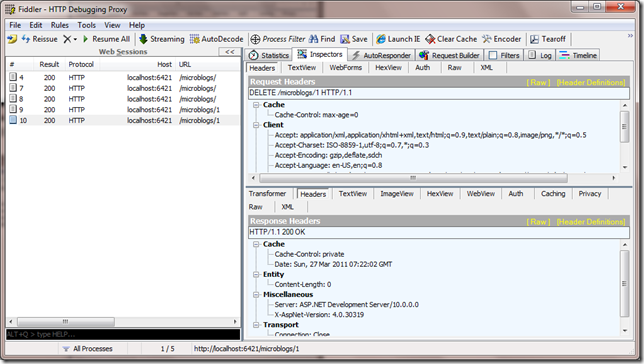This screenshot has width=644, height=364.
Task: Open the File menu
Action: (15, 25)
